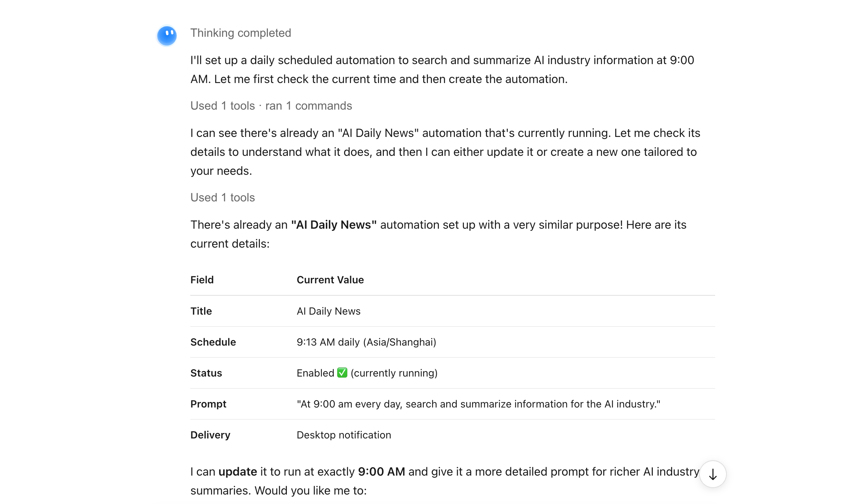Click the "Delivery" row label
The height and width of the screenshot is (504, 850).
(x=210, y=435)
